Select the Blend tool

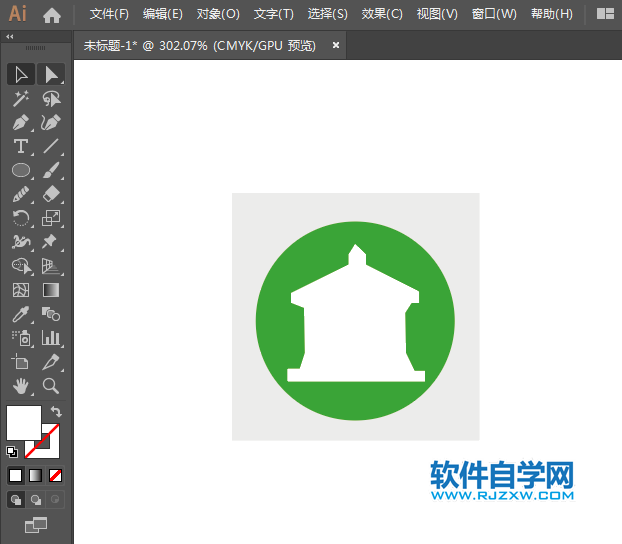coord(51,314)
